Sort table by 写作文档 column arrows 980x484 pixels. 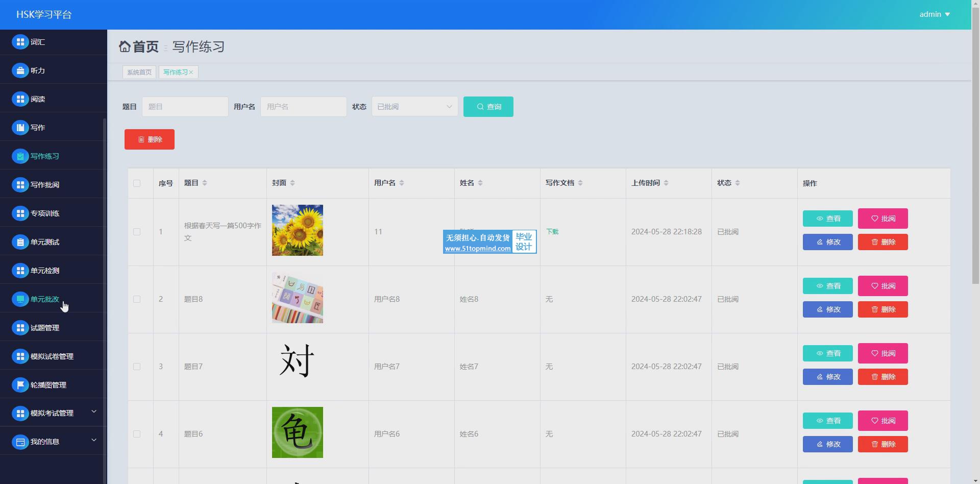click(x=580, y=183)
